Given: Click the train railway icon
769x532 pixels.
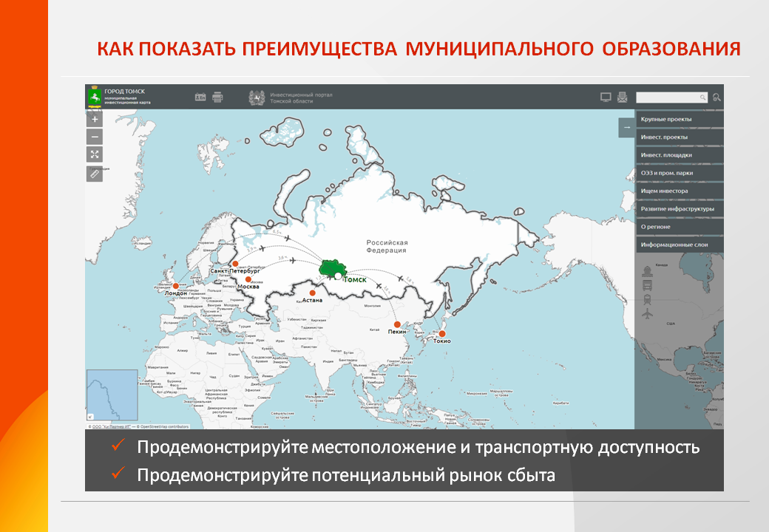Looking at the screenshot, I should (x=648, y=299).
